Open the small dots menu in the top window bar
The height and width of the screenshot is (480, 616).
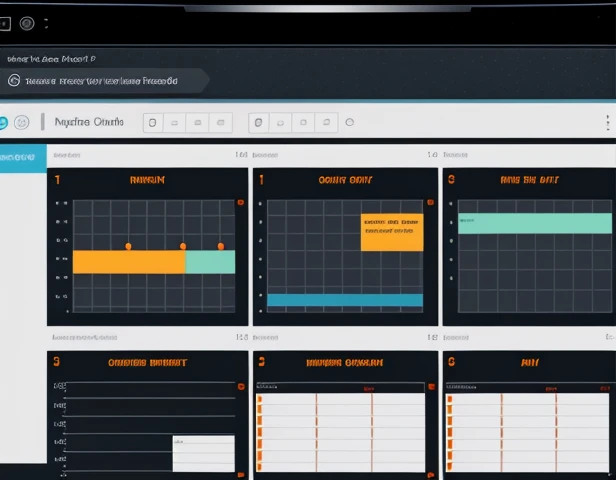click(x=47, y=22)
